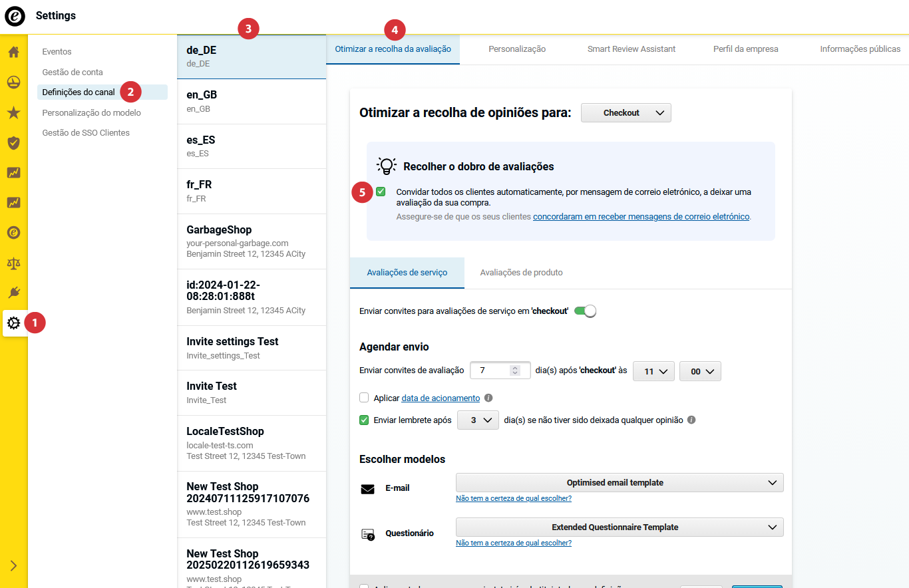Expand sidebar with bottom arrow icon

[x=13, y=566]
